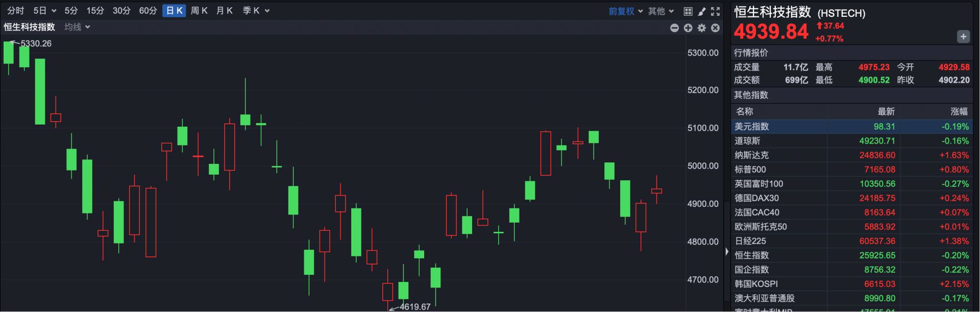The height and width of the screenshot is (312, 980).
Task: Add index to watchlist plus button
Action: point(963,37)
